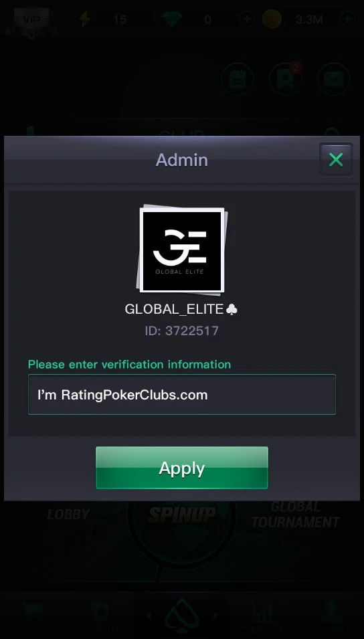Screen dimensions: 364x639
Task: Add diamonds using the plus beside 0
Action: click(247, 19)
